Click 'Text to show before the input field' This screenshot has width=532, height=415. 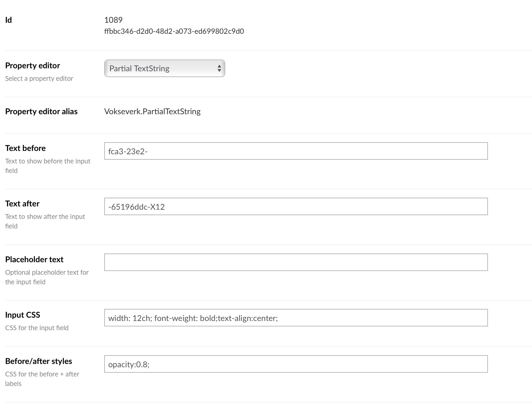48,166
